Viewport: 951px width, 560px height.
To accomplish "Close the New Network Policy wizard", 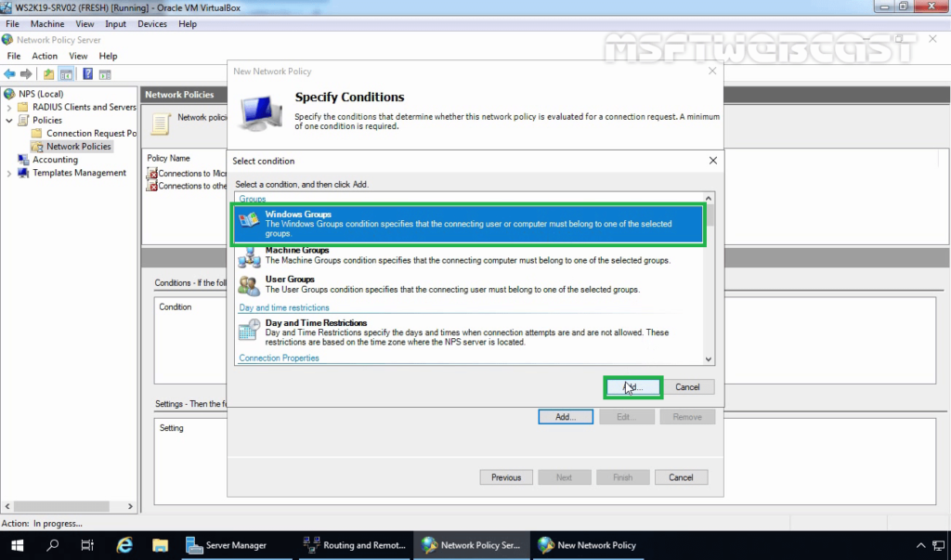I will 712,71.
